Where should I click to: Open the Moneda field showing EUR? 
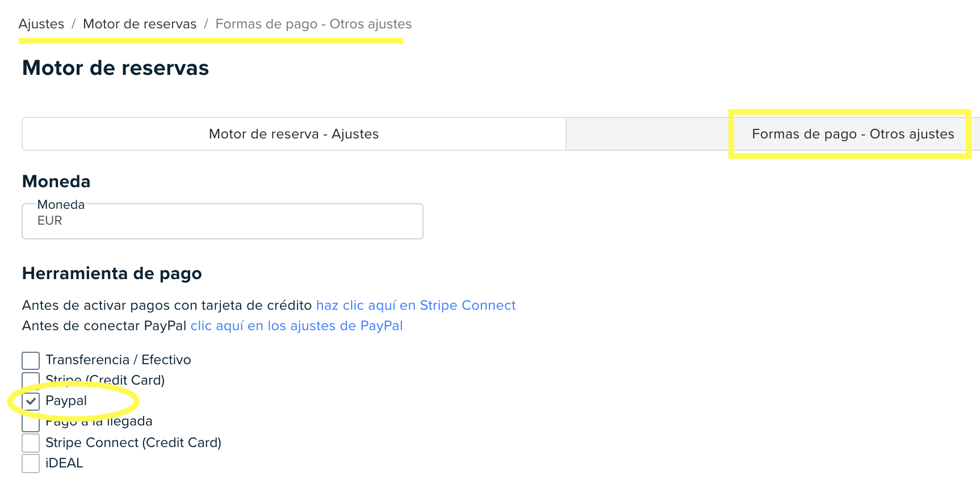pos(223,221)
